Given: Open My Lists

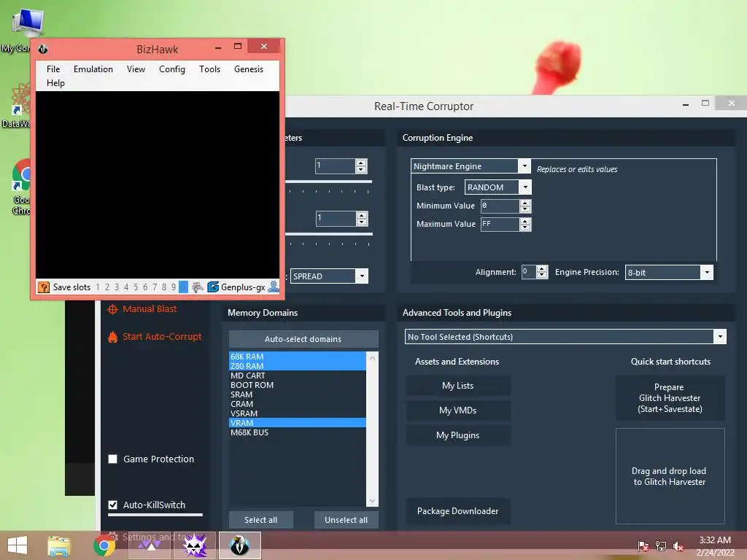Looking at the screenshot, I should pyautogui.click(x=458, y=386).
